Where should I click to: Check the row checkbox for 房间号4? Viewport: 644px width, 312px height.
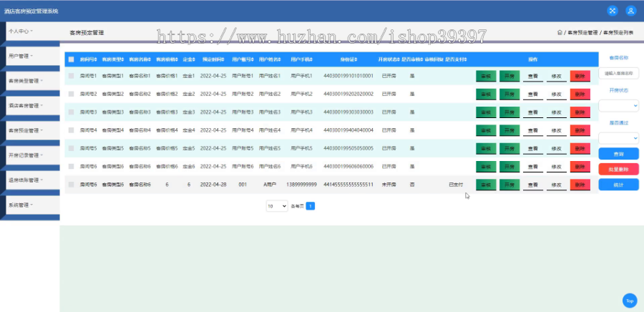point(72,130)
